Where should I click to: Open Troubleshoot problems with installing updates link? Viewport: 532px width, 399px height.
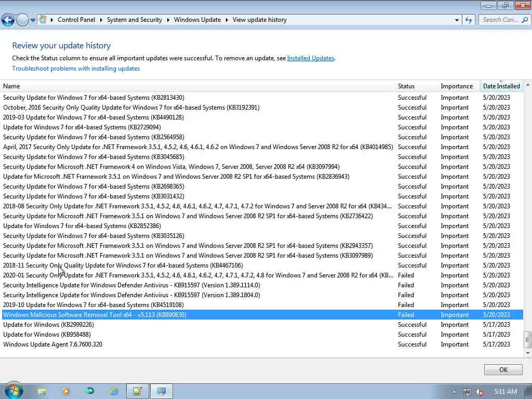(x=76, y=69)
